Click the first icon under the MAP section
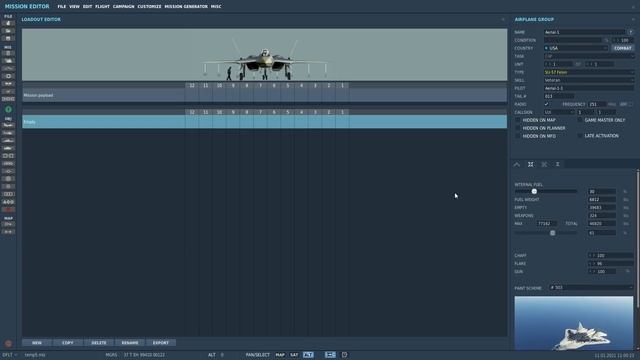Viewport: 640px width, 360px height. click(8, 224)
